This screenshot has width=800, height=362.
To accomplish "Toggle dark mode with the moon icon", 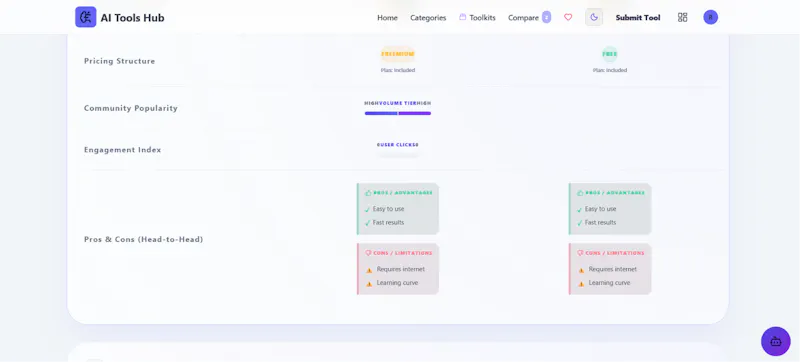I will pos(594,17).
